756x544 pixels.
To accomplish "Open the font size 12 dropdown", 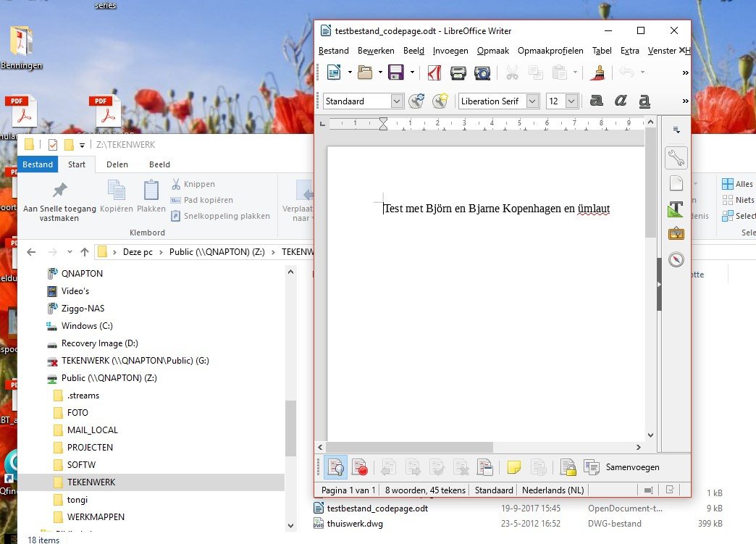I will [572, 101].
